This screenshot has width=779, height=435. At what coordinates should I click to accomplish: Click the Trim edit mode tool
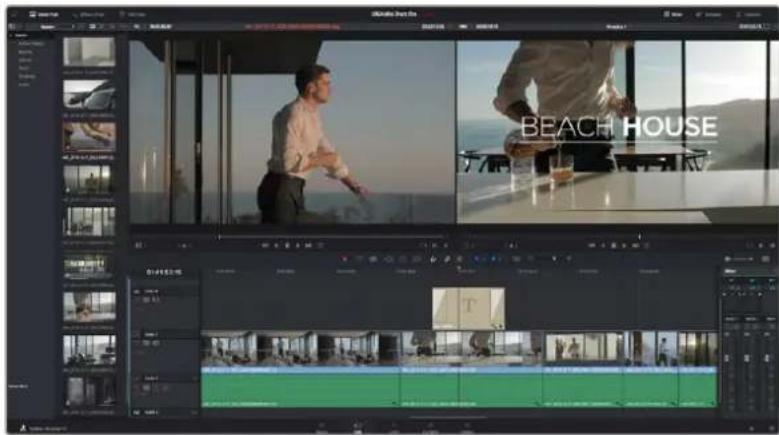(359, 259)
